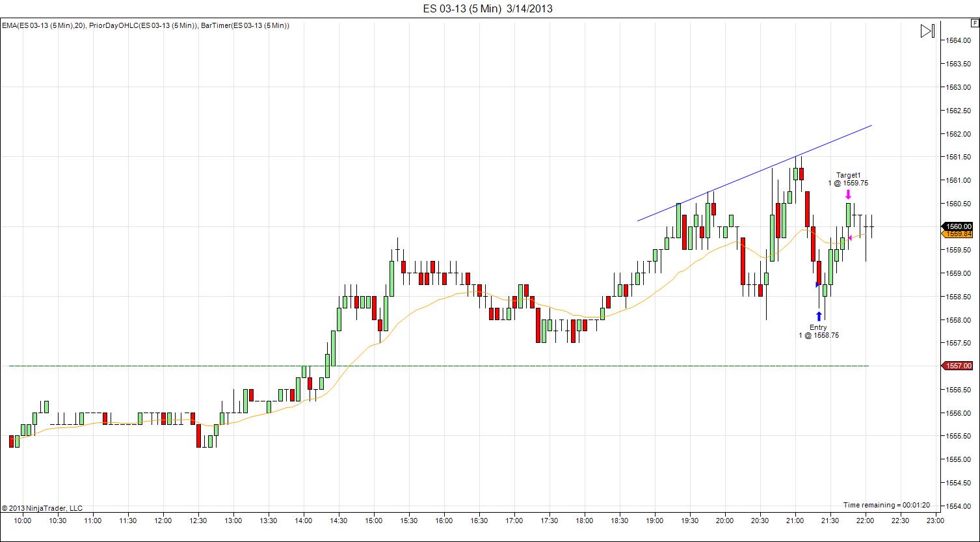This screenshot has width=980, height=542.
Task: Click the 14:00 time axis label
Action: coord(304,521)
